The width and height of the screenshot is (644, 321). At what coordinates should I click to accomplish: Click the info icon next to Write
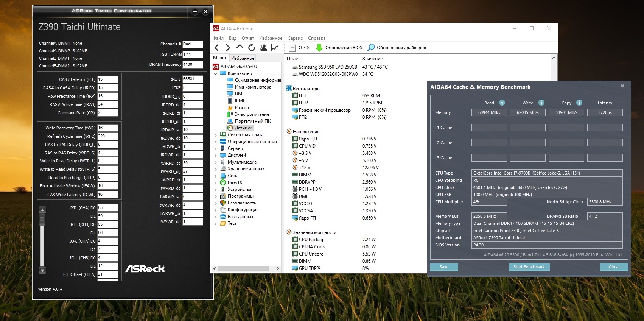click(x=541, y=103)
